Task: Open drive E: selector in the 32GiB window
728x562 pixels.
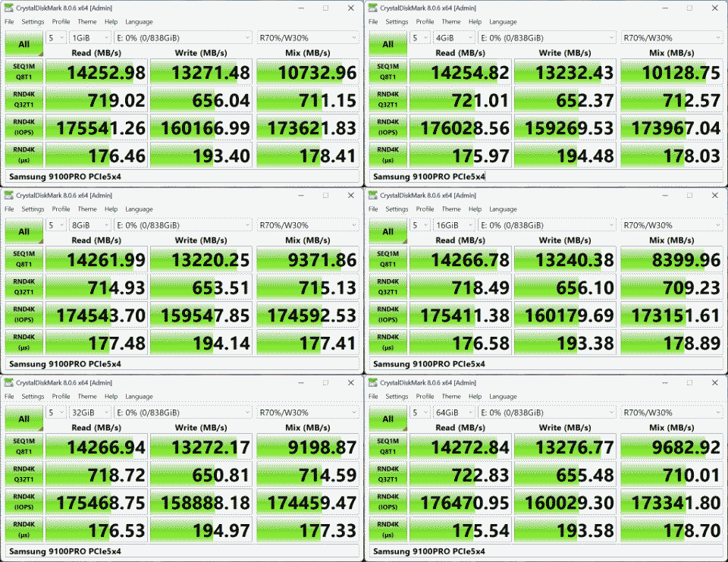Action: [183, 413]
